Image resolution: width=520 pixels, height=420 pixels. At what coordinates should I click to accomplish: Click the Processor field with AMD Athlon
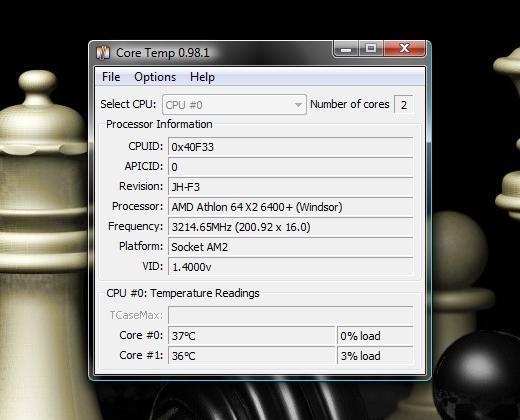click(291, 207)
